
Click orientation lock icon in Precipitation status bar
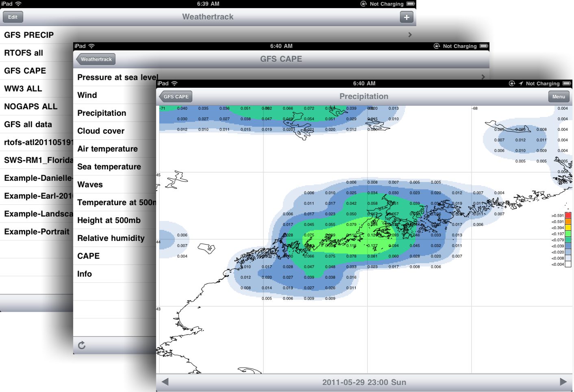pos(512,83)
